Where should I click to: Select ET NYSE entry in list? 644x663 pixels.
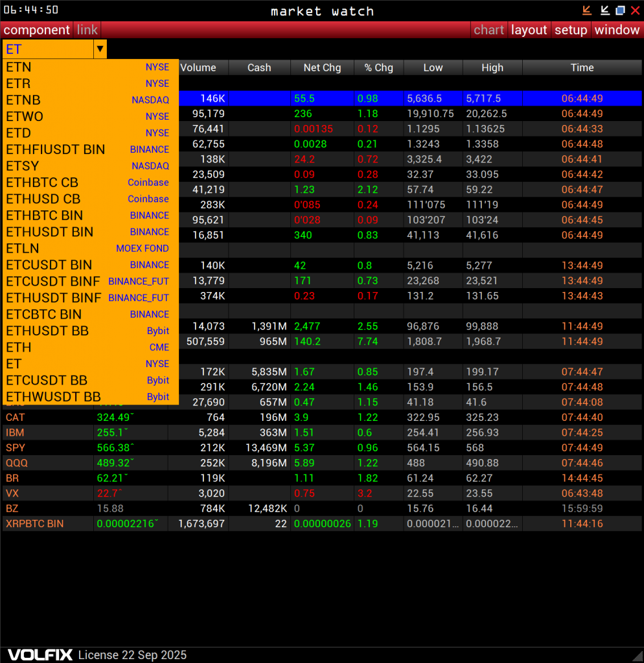[x=91, y=364]
